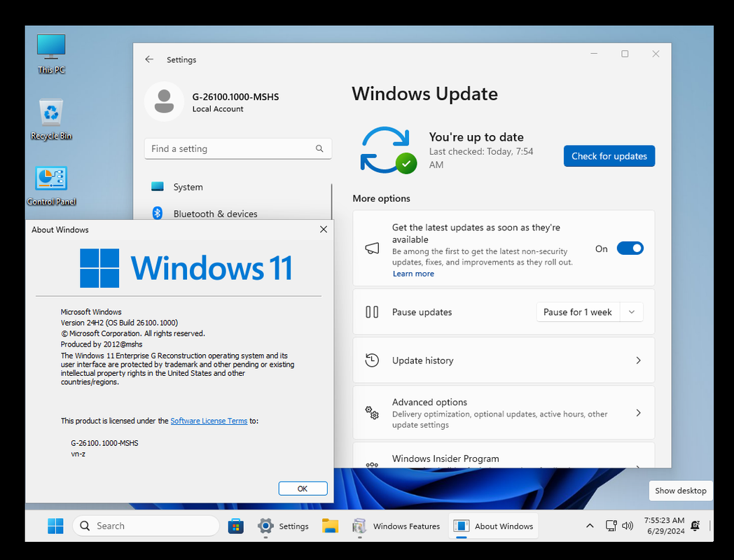Follow the Learn more link
Viewport: 734px width, 560px height.
click(413, 274)
